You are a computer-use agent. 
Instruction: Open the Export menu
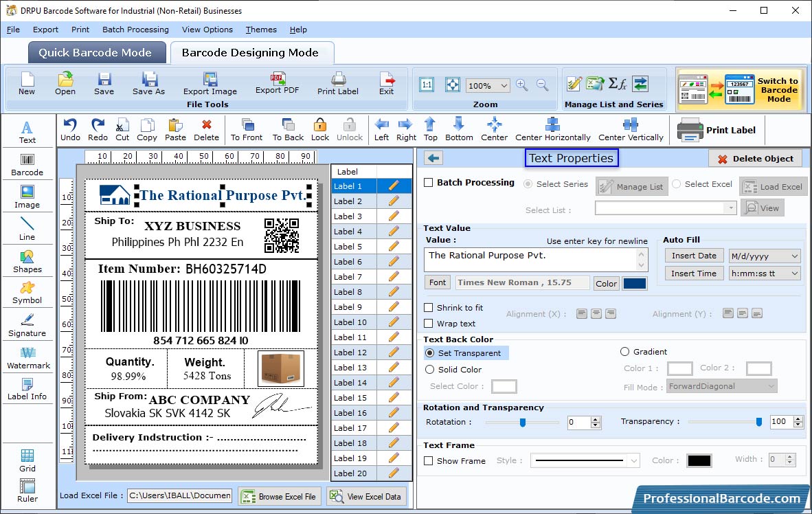pos(45,30)
